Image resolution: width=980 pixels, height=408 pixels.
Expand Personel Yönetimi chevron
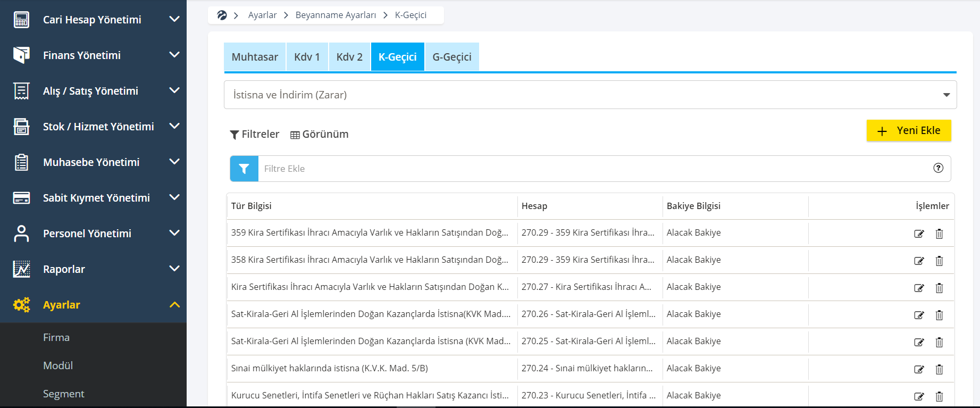(174, 233)
